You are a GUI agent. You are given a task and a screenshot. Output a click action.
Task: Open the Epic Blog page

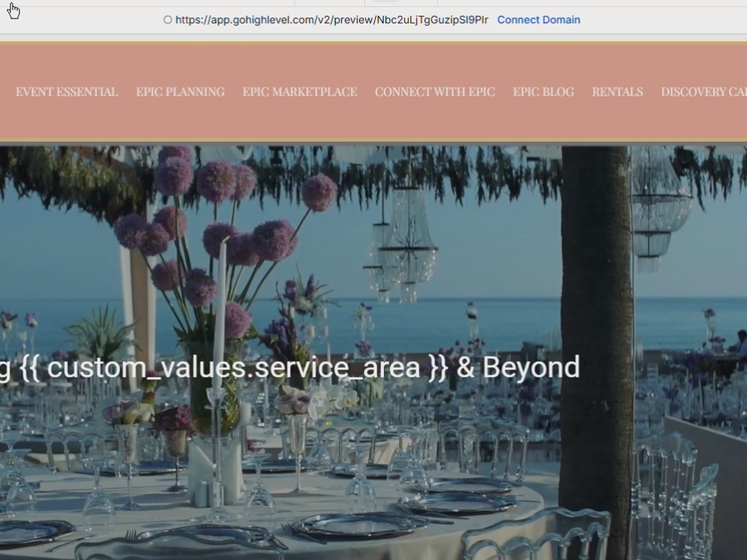(544, 92)
